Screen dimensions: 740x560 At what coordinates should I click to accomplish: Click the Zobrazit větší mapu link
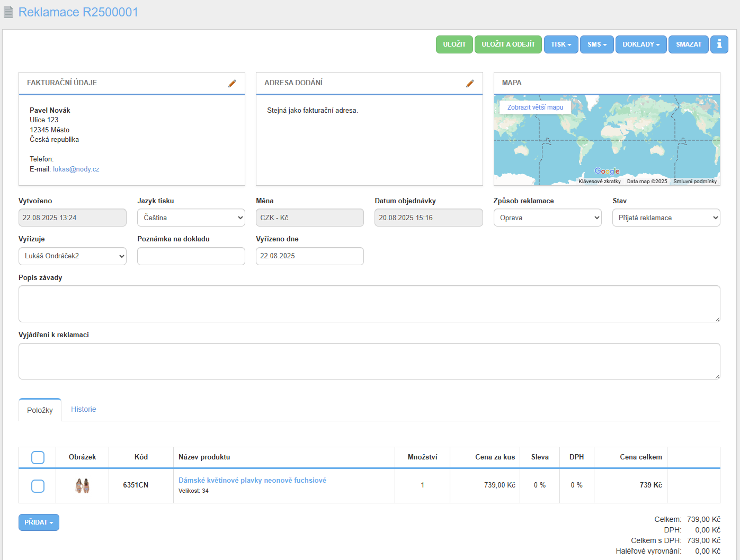pos(535,107)
